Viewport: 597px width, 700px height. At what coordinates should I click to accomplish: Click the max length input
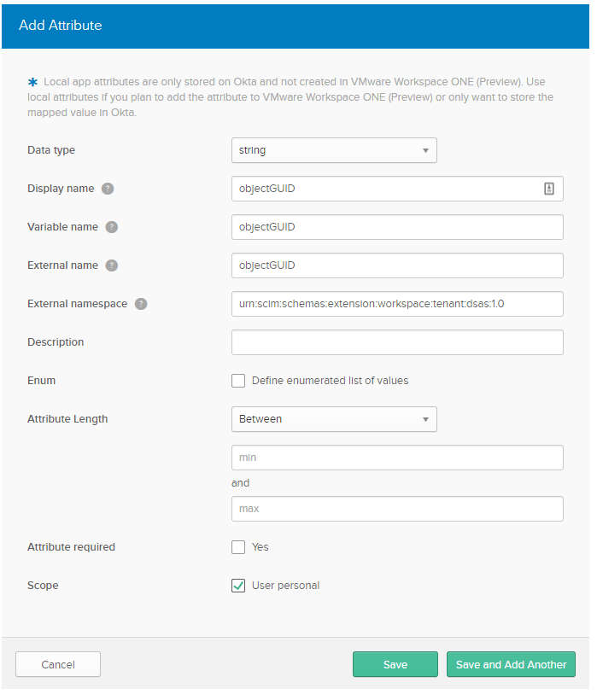397,509
